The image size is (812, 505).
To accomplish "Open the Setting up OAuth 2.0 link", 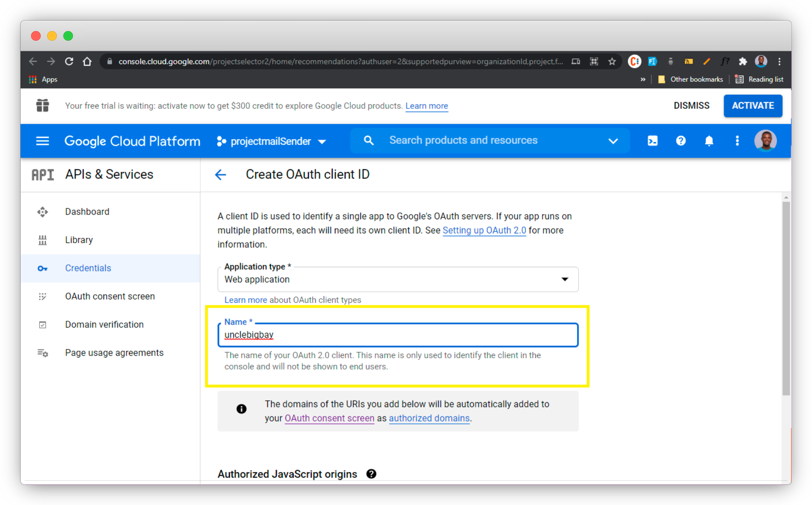I will click(x=484, y=230).
